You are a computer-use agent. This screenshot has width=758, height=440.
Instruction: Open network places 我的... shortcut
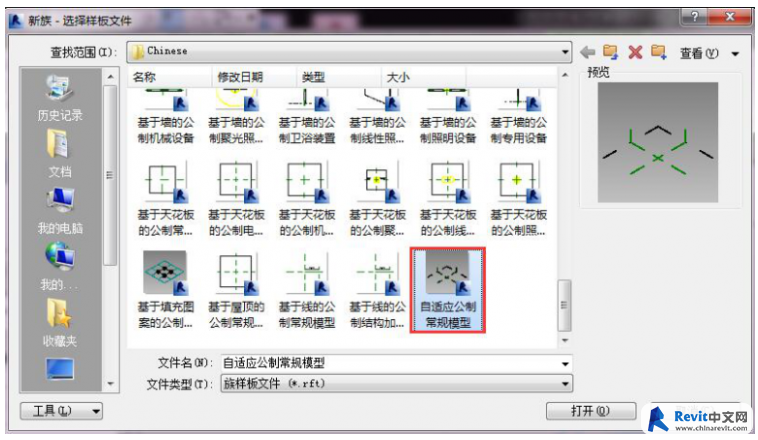[x=59, y=267]
